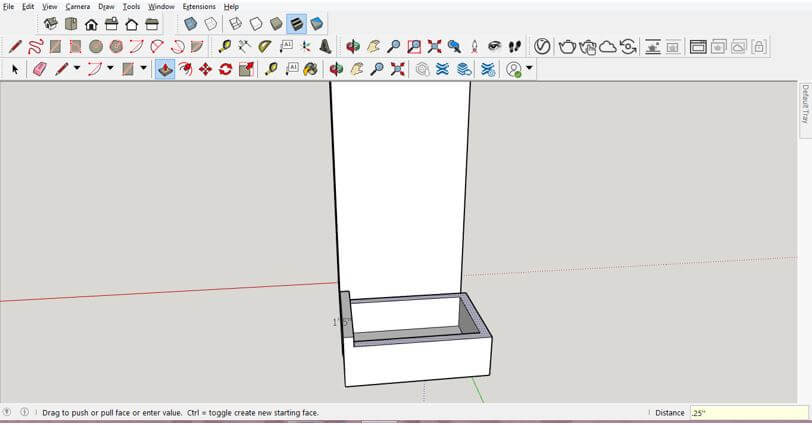Enable Shaded face style
812x425 pixels.
click(x=276, y=24)
